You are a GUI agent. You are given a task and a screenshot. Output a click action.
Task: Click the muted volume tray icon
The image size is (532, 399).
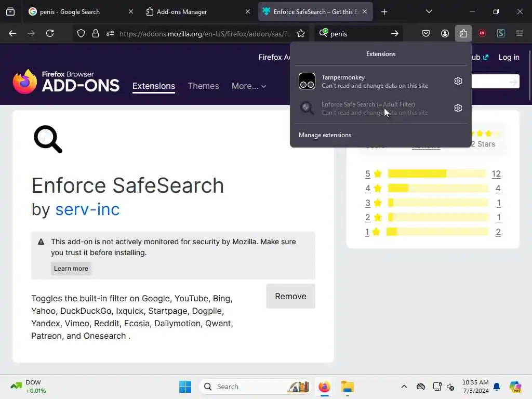click(x=450, y=387)
